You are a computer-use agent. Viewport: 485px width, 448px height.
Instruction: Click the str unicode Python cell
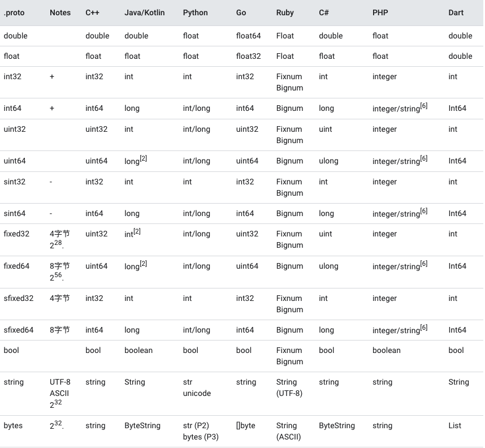tap(197, 387)
